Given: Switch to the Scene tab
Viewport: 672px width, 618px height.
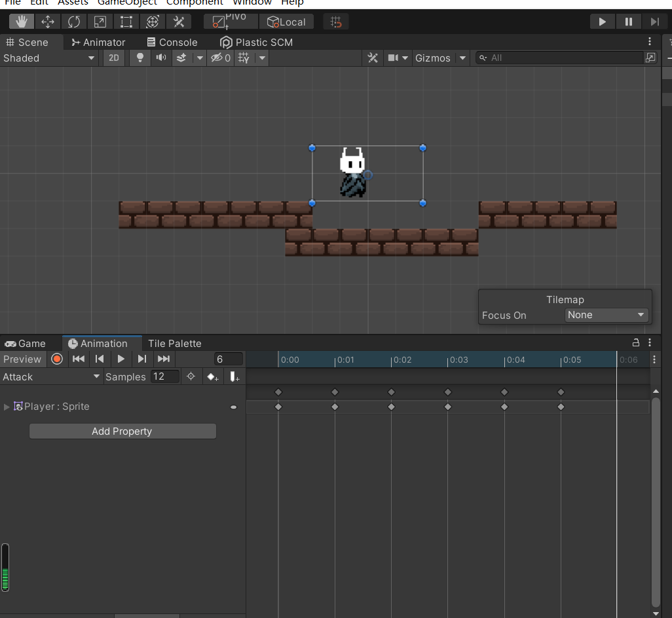Looking at the screenshot, I should click(27, 43).
